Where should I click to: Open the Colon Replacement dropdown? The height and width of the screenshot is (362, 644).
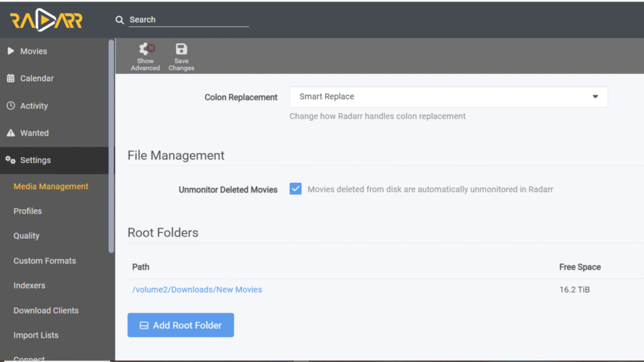[x=448, y=97]
